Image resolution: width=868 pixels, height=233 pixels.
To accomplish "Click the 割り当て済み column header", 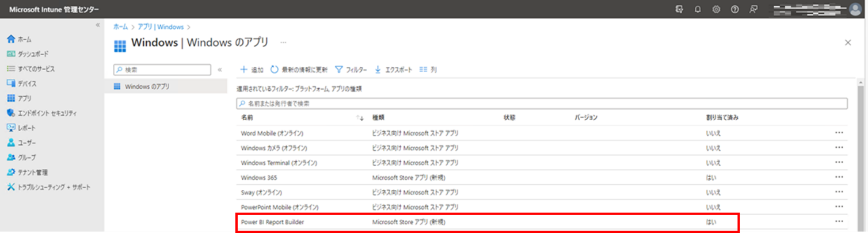I will [x=722, y=117].
